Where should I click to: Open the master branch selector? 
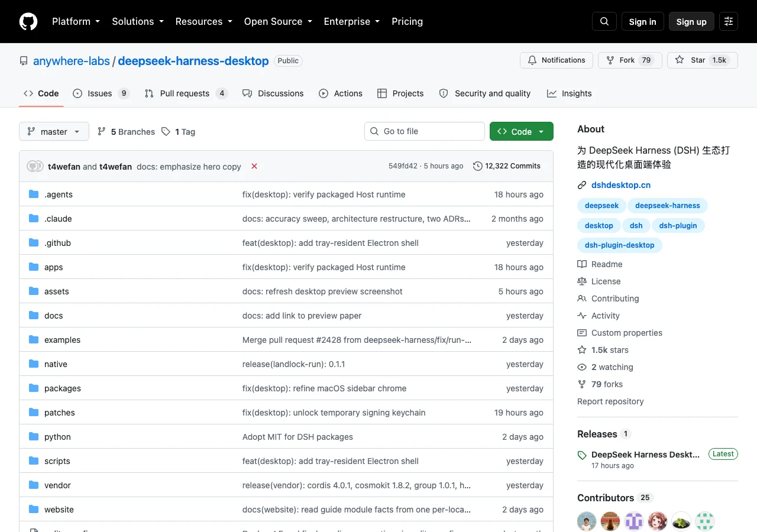pos(54,131)
